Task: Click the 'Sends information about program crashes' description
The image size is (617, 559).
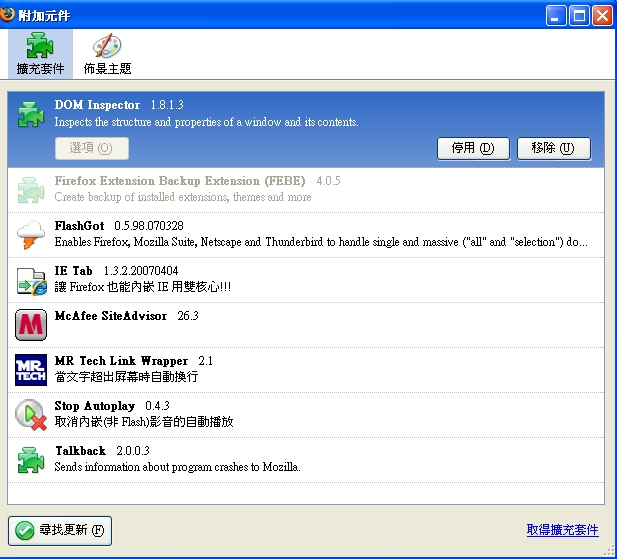Action: [177, 467]
